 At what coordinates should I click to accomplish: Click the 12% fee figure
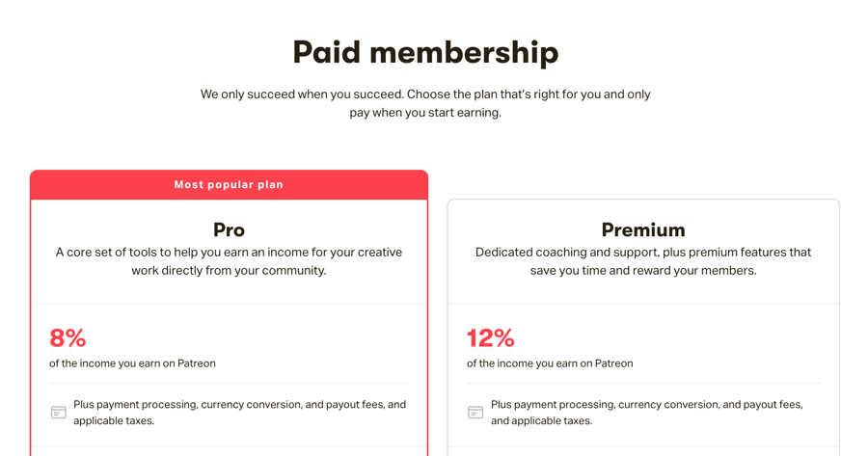[x=491, y=338]
